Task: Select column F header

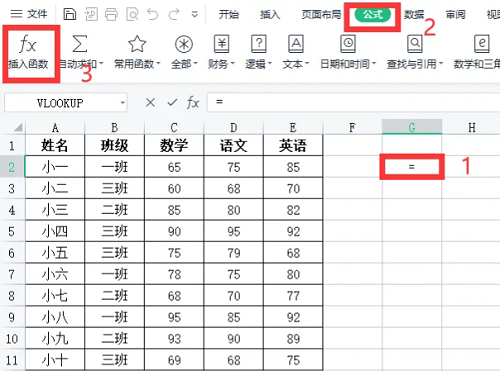Action: click(x=352, y=128)
